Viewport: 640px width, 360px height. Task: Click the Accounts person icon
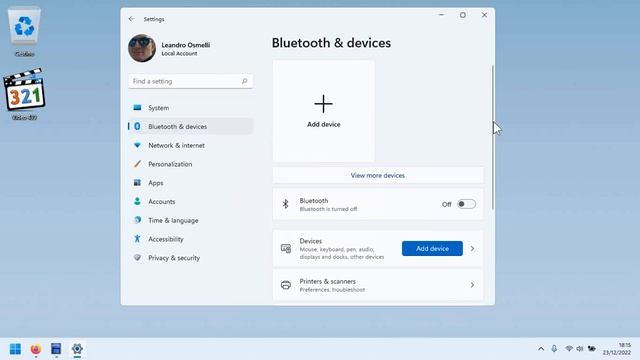pos(137,201)
